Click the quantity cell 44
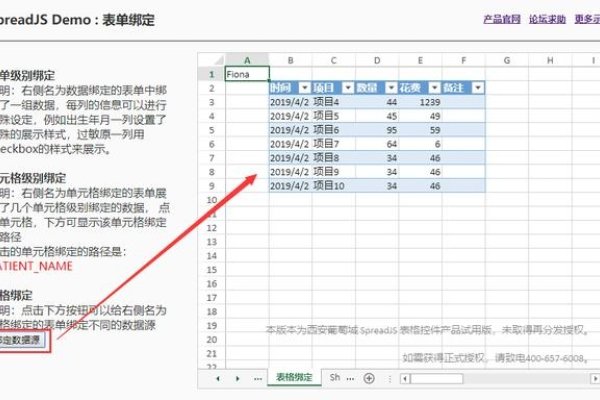 (x=377, y=102)
